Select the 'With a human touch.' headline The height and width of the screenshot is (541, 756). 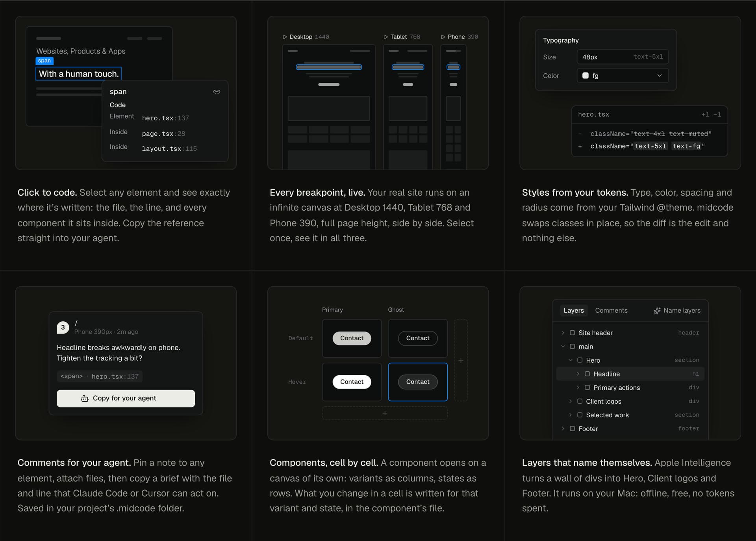pyautogui.click(x=79, y=74)
